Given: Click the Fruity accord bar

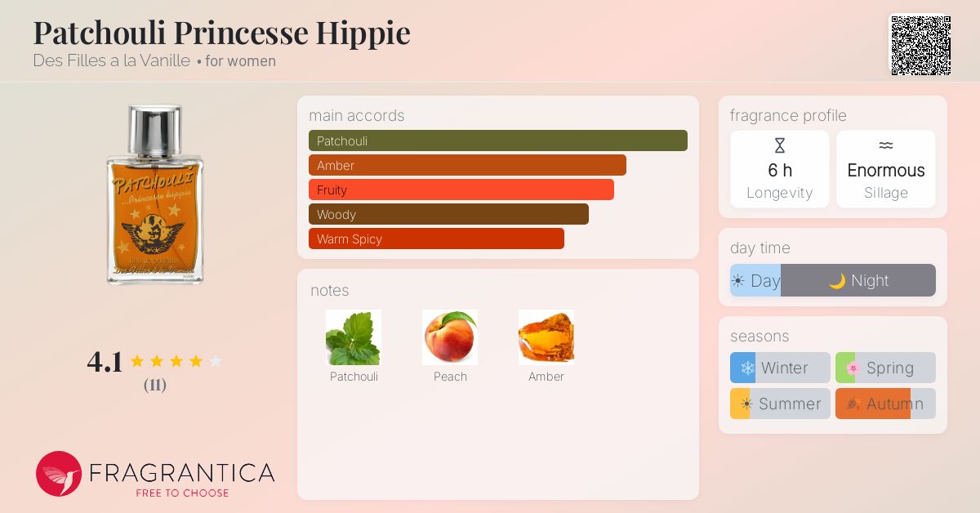Looking at the screenshot, I should 461,190.
